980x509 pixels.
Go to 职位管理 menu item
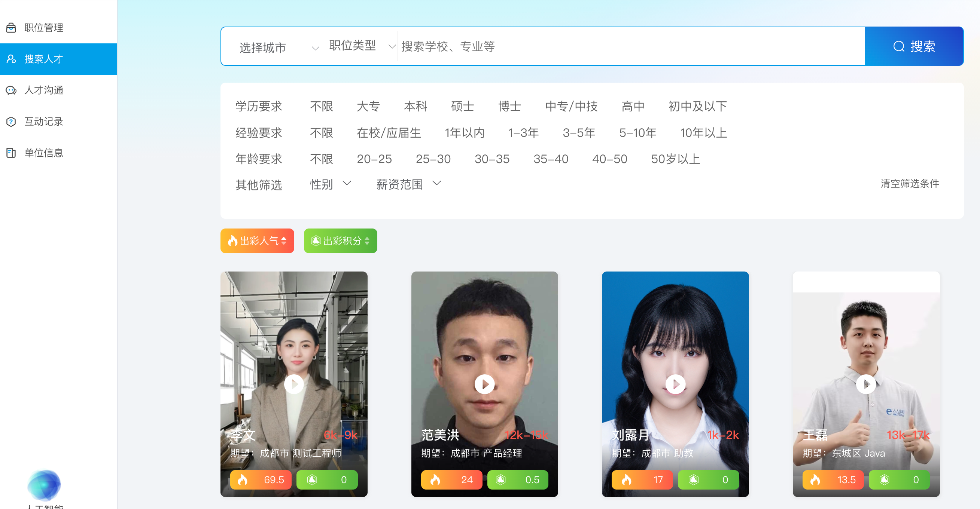[x=44, y=27]
